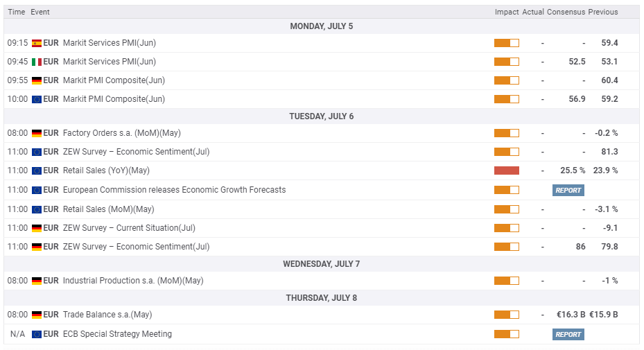Image resolution: width=644 pixels, height=350 pixels.
Task: Click the Impact column header
Action: point(506,12)
